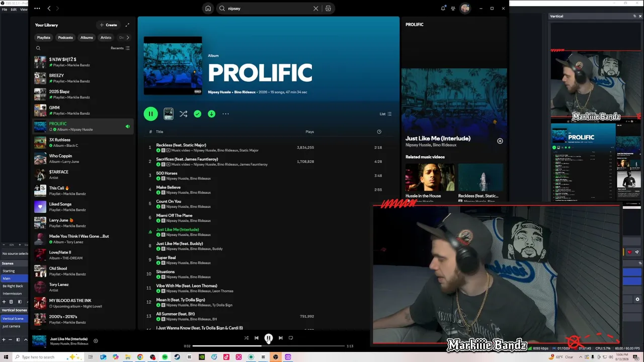Open Google Chrome from the taskbar
644x362 pixels.
coord(140,357)
